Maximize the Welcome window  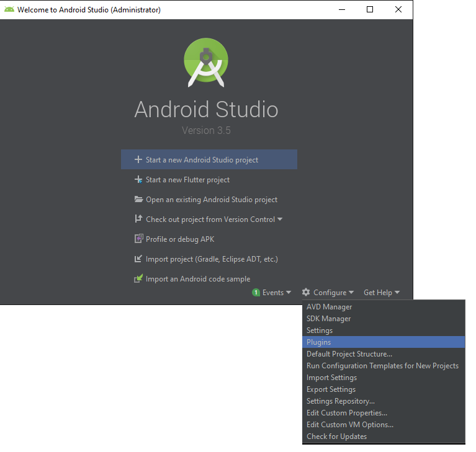[370, 10]
